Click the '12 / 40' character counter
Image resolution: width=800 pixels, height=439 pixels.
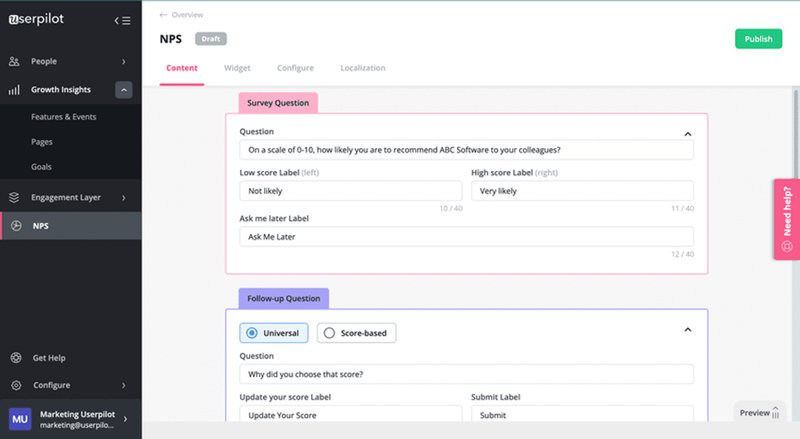tap(682, 254)
